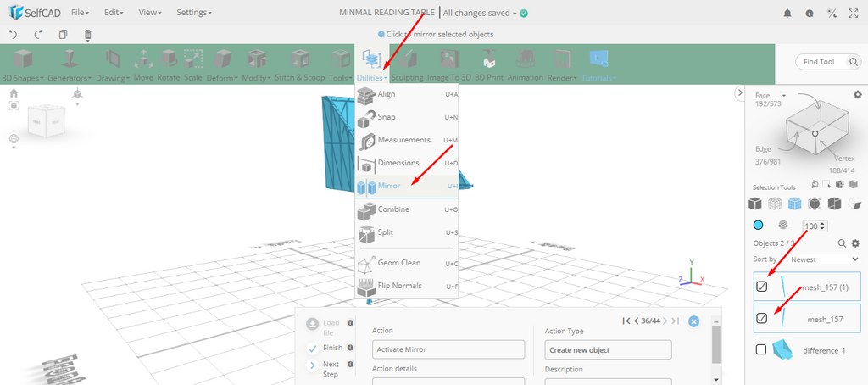Click the Stitch & Scoop tool
Screen dimensions: 868x385
coord(299,64)
